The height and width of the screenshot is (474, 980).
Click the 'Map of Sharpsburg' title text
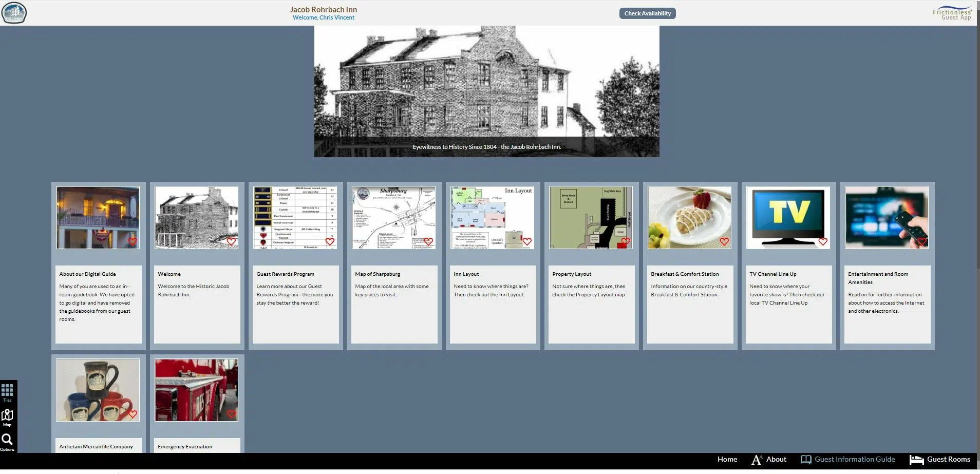click(378, 274)
